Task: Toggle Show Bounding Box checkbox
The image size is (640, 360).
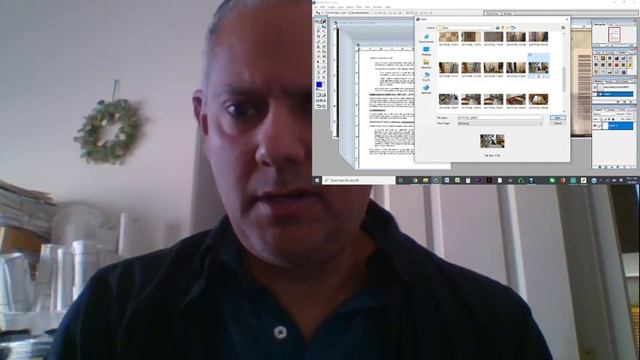Action: [349, 13]
